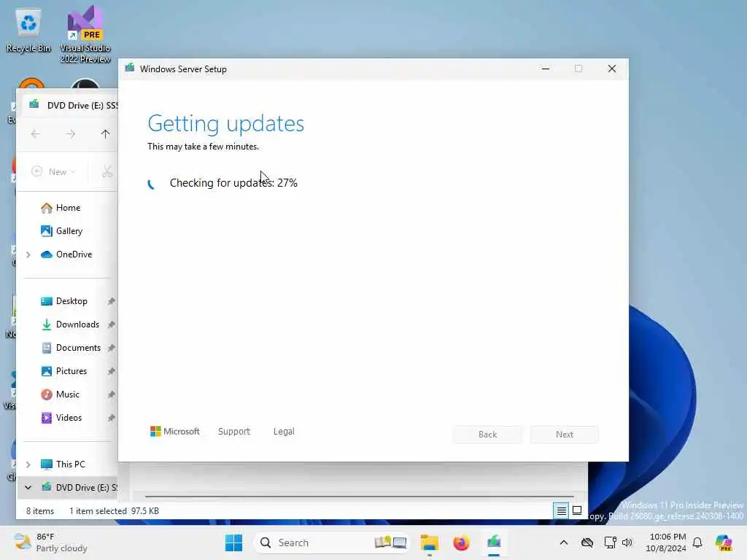Open the volume control tray icon
747x560 pixels.
[627, 542]
